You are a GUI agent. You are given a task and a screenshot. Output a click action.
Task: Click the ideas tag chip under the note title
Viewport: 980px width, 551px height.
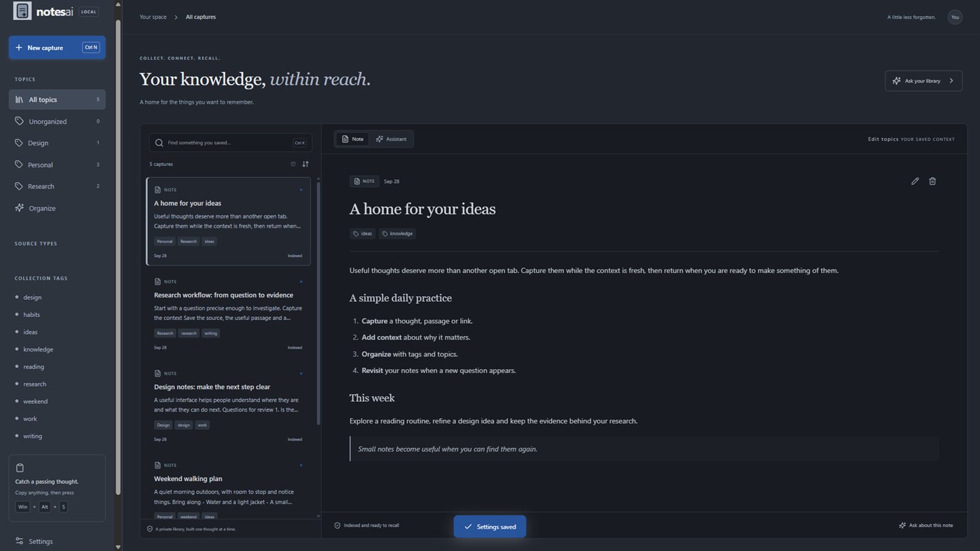tap(362, 234)
